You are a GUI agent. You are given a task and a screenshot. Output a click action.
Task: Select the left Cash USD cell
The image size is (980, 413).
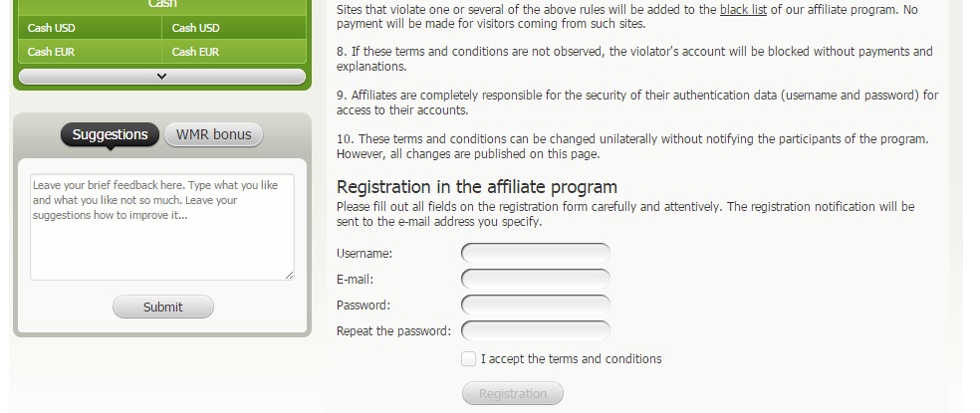90,28
